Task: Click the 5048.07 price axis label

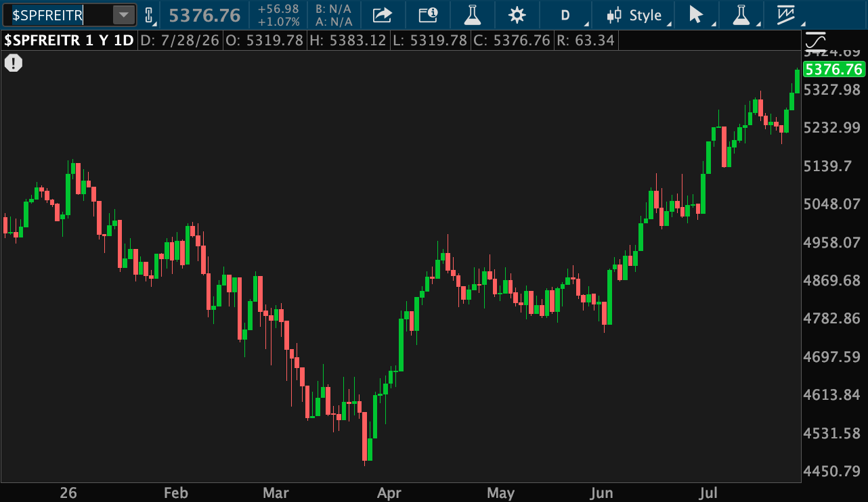Action: [x=833, y=204]
